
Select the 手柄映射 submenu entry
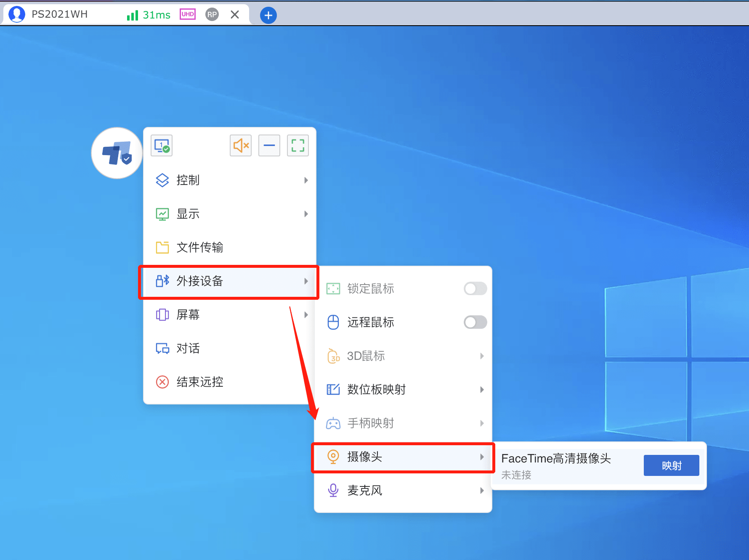pos(403,423)
